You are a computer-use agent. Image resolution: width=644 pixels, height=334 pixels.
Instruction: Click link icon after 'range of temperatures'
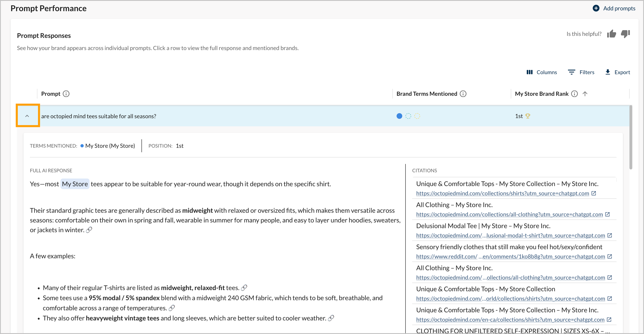pos(172,308)
